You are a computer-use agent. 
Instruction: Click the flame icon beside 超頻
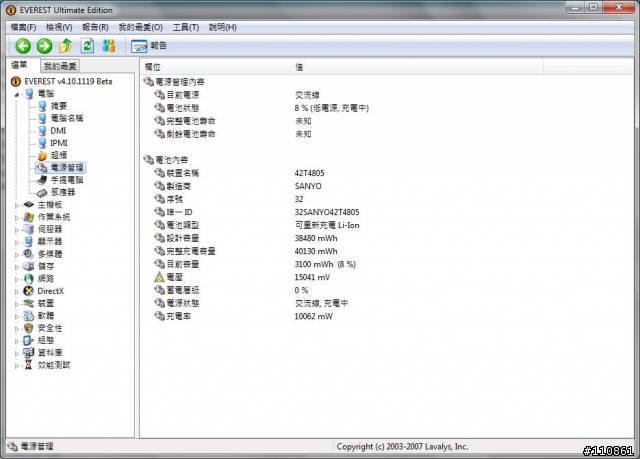42,155
